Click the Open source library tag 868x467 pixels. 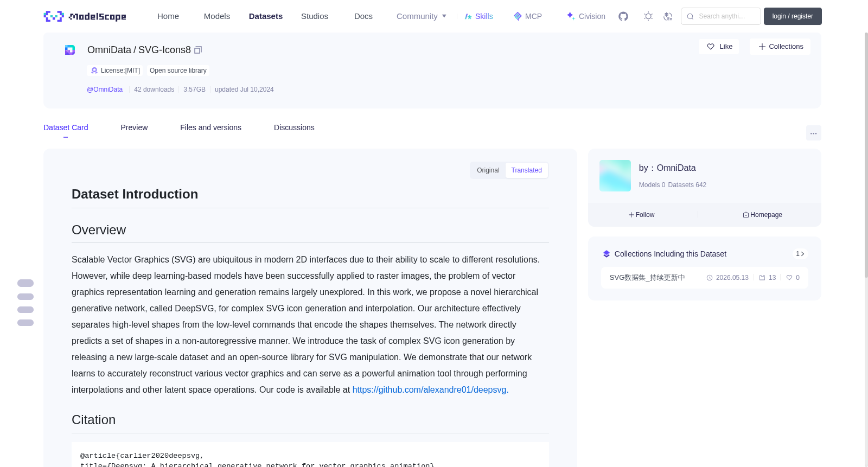coord(178,71)
